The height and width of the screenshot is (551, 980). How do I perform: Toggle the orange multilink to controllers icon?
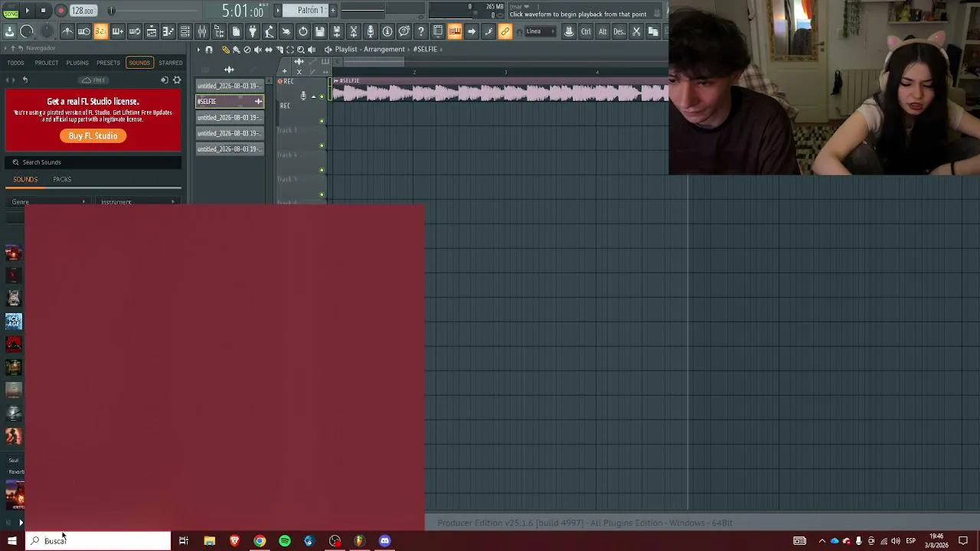[x=505, y=31]
